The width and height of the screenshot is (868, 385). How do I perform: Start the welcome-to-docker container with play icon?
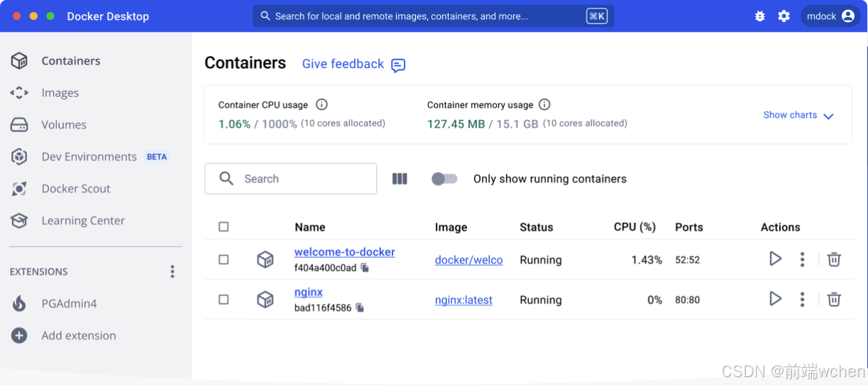point(776,259)
